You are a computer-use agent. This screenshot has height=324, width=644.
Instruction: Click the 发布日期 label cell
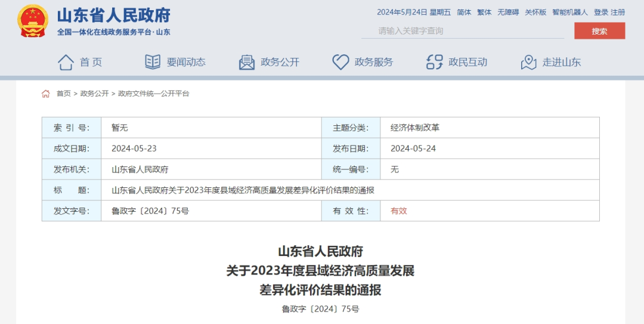click(351, 149)
